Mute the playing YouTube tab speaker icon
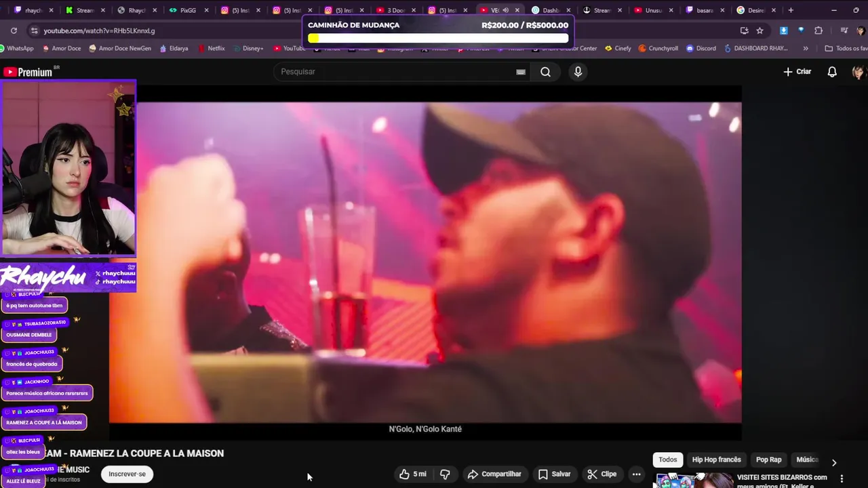The height and width of the screenshot is (488, 868). coord(505,10)
